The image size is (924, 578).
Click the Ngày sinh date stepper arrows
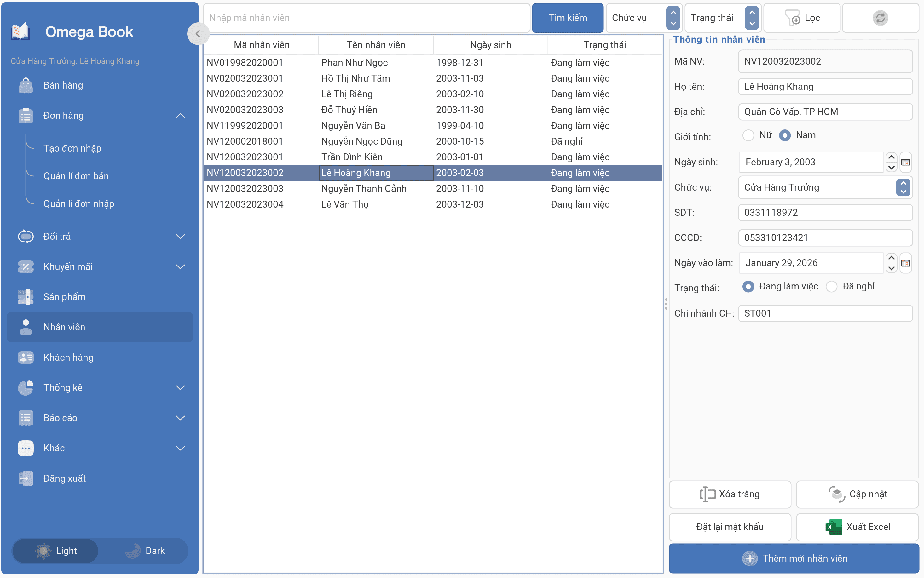coord(891,162)
